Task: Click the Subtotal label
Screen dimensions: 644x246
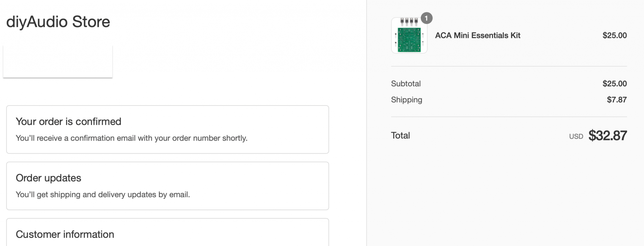Action: 406,84
